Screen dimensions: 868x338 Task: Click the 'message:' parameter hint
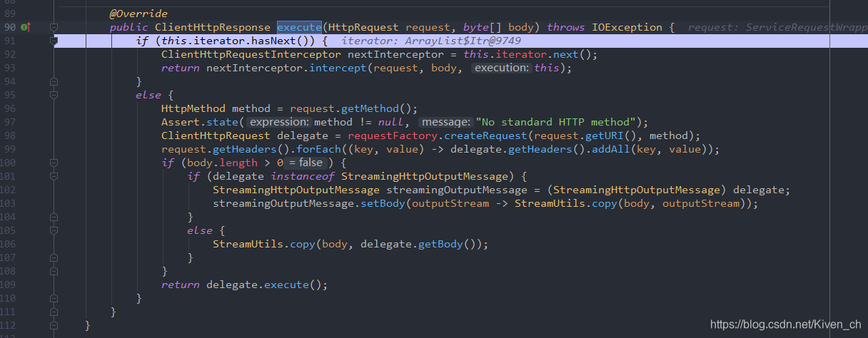[x=445, y=123]
